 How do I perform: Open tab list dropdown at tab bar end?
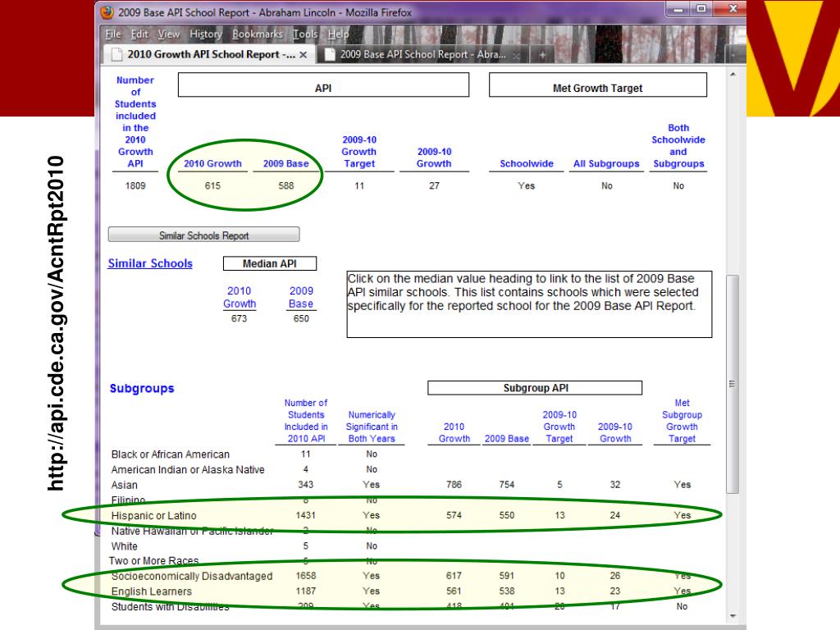click(x=736, y=55)
